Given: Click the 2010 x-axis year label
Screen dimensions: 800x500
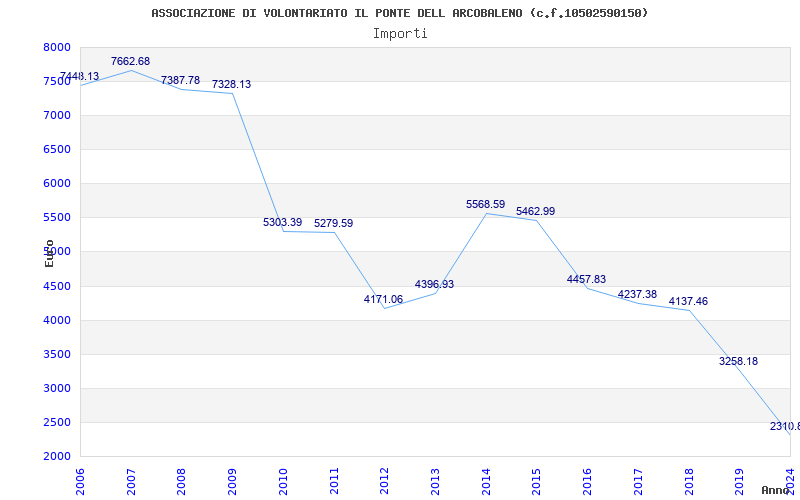Looking at the screenshot, I should [283, 481].
